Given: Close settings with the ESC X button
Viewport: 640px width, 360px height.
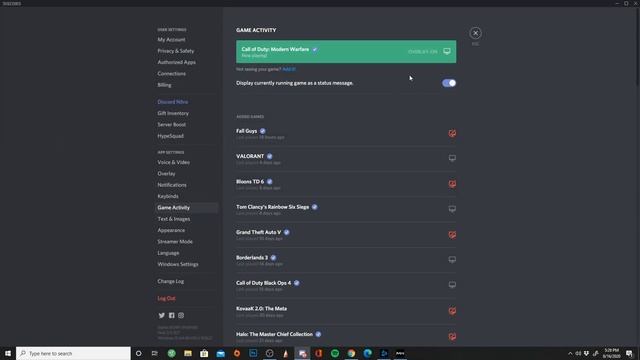Looking at the screenshot, I should (475, 33).
